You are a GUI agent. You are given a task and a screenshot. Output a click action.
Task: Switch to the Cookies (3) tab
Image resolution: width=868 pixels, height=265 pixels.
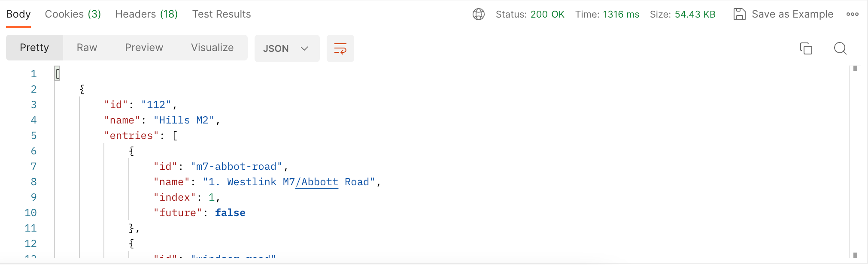[73, 14]
